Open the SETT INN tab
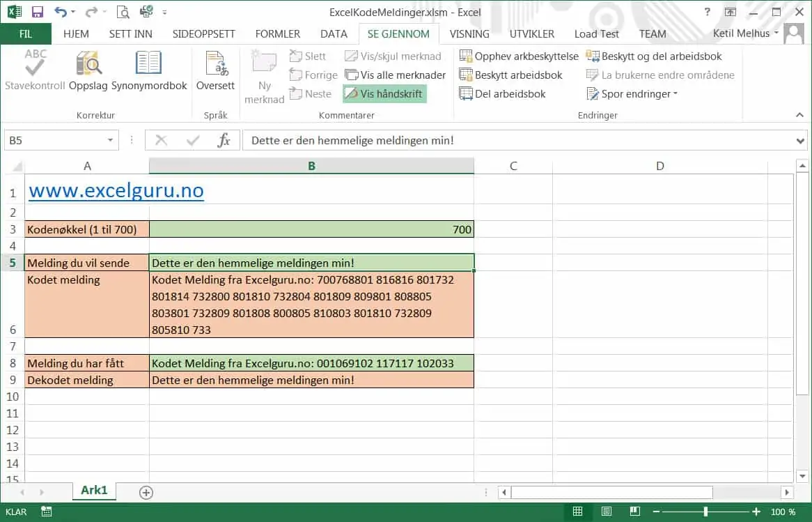Viewport: 812px width, 522px height. tap(130, 33)
